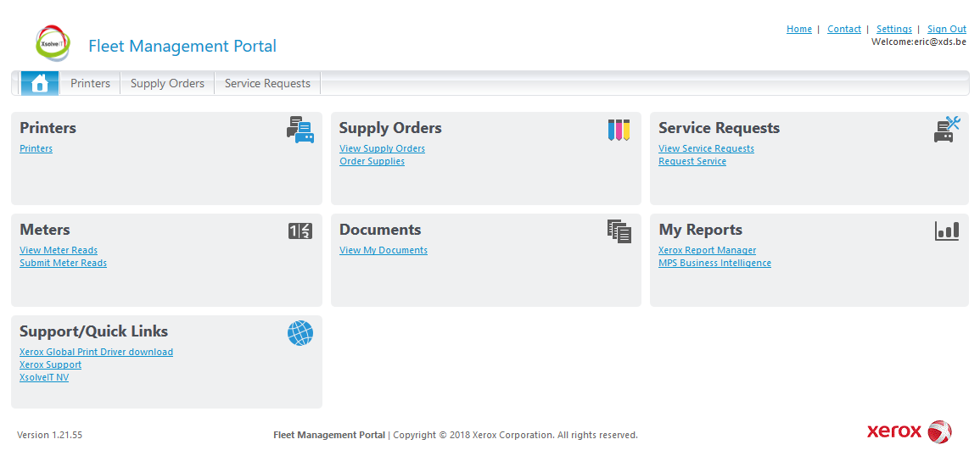The image size is (980, 456).
Task: Click the Supply Orders toner cartridges icon
Action: pyautogui.click(x=619, y=130)
